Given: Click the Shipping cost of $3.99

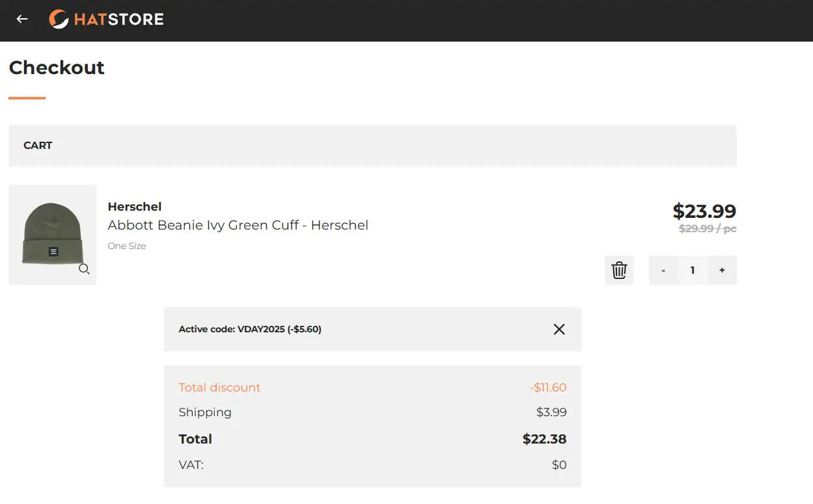Looking at the screenshot, I should (x=551, y=412).
